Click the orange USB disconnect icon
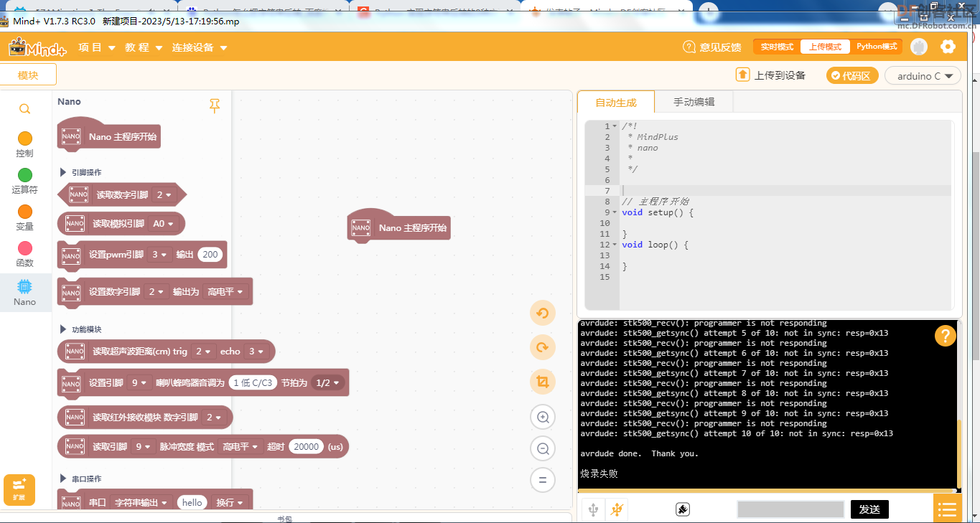Viewport: 980px width, 523px height. coord(616,509)
